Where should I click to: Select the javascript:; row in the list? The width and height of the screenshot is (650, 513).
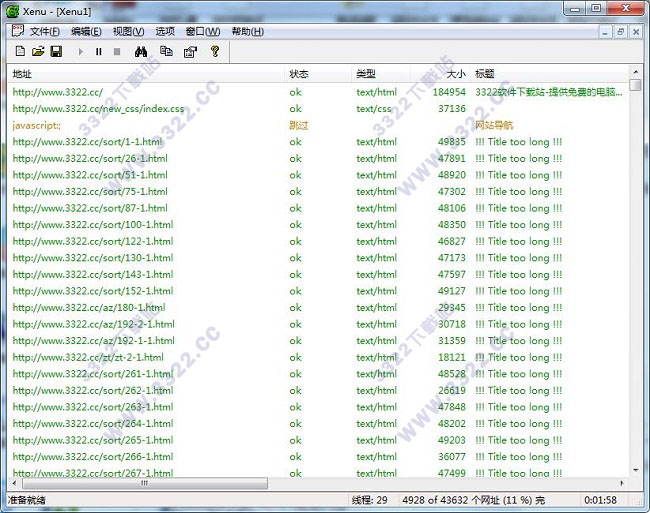(x=36, y=126)
